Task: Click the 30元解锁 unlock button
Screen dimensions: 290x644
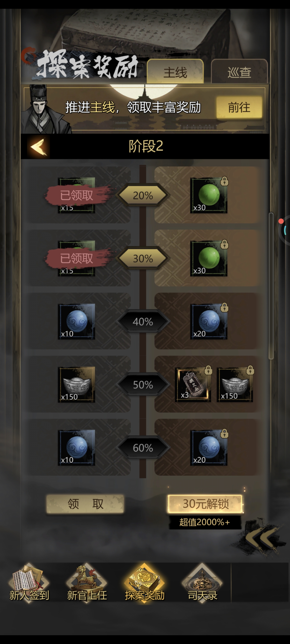Action: [x=205, y=504]
